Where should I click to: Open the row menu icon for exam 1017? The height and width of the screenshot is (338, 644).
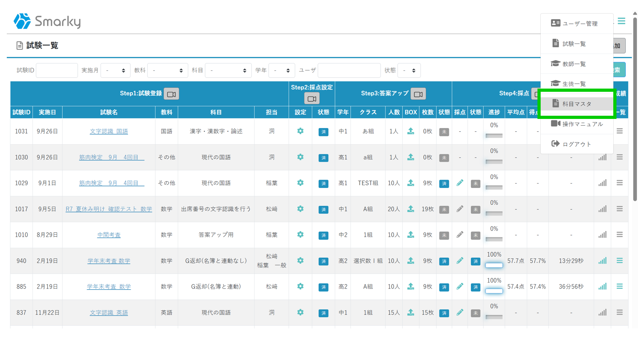(619, 209)
